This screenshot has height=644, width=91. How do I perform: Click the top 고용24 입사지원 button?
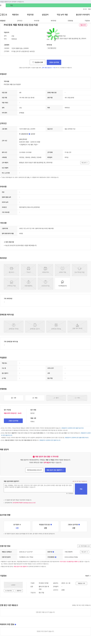54,62
